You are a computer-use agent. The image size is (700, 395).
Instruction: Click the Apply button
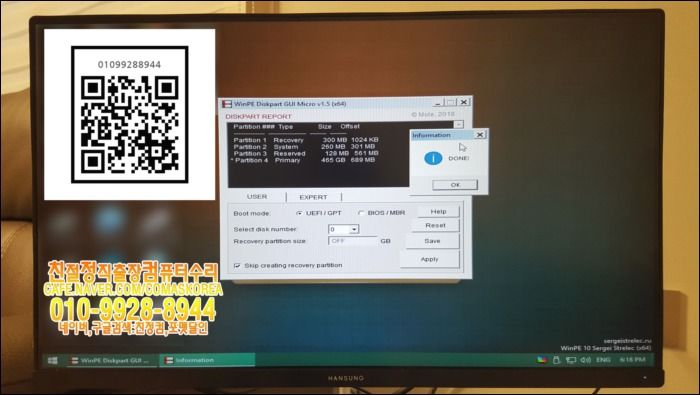429,259
